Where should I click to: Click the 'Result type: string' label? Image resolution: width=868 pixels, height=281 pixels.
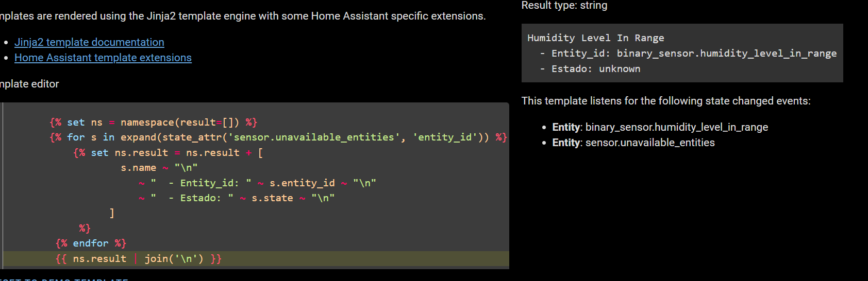click(564, 6)
